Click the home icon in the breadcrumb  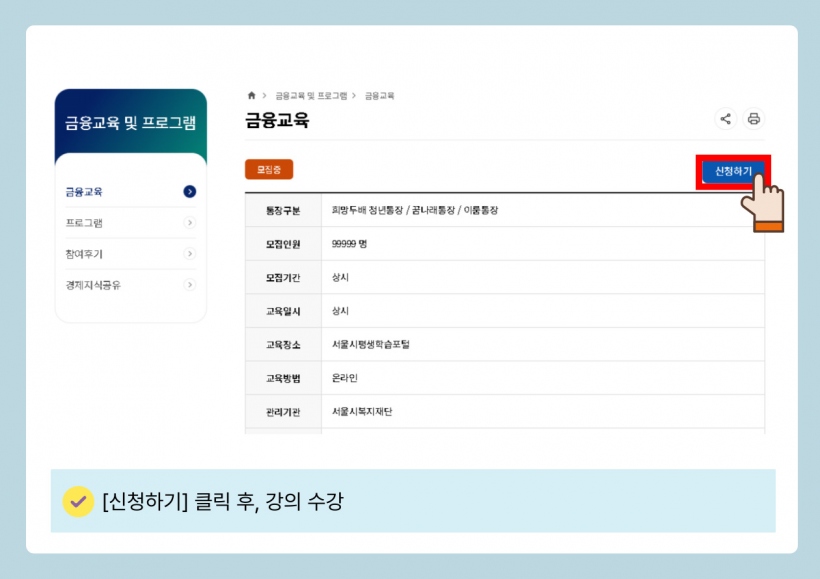pyautogui.click(x=252, y=96)
